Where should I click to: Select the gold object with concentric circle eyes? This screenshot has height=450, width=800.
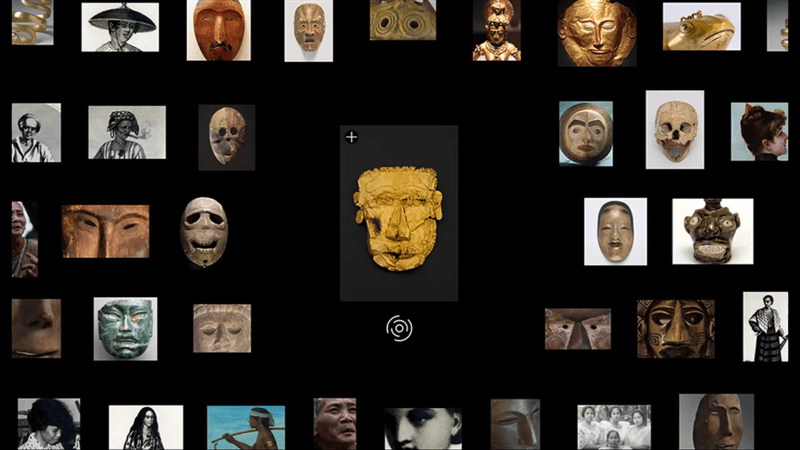[x=403, y=20]
